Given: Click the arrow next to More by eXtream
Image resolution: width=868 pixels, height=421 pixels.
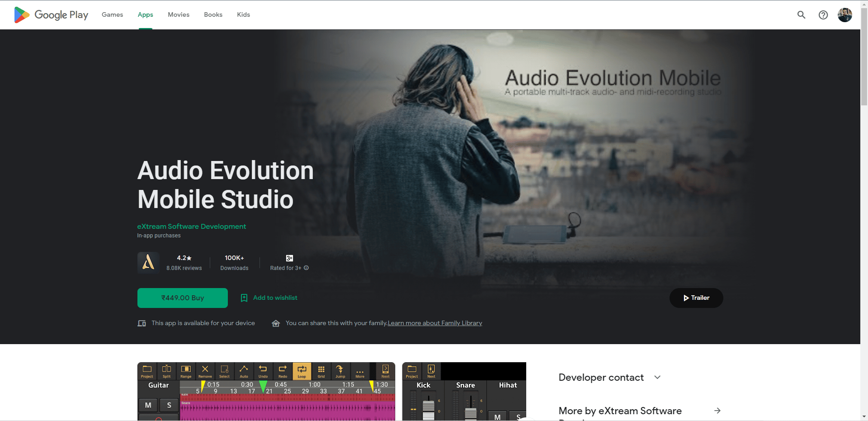Looking at the screenshot, I should coord(717,411).
